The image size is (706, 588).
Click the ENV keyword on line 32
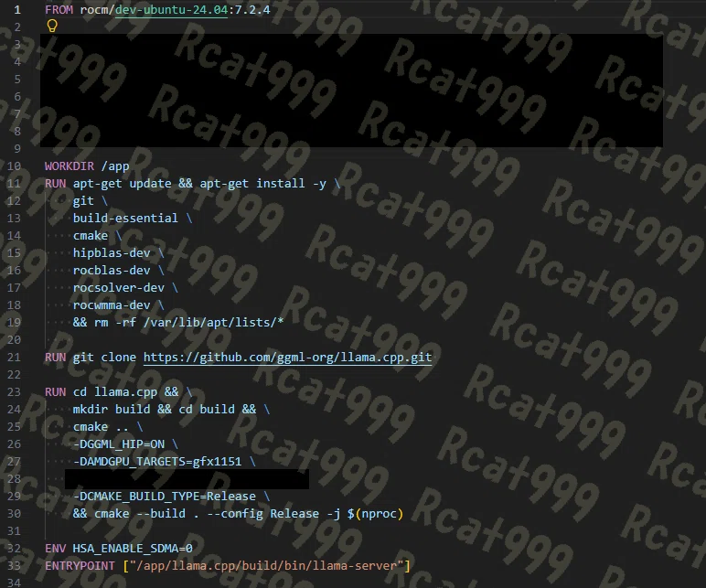tap(55, 549)
